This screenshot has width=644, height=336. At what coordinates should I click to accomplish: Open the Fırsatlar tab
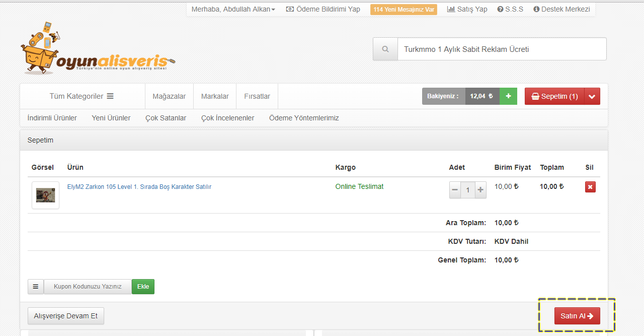point(257,96)
